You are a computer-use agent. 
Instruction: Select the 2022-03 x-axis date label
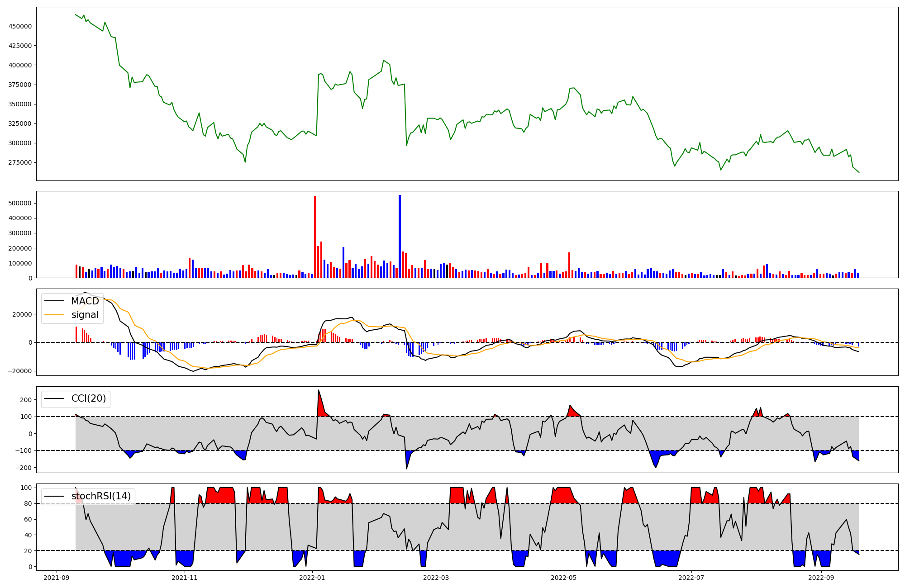click(436, 578)
